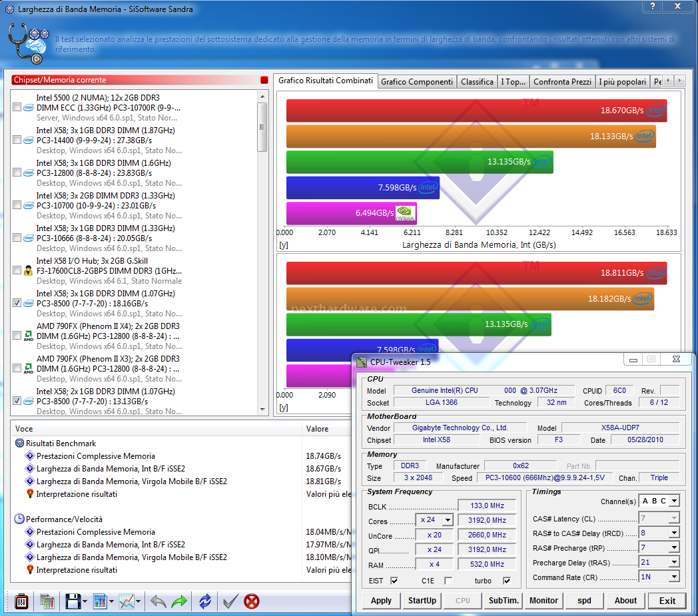
Task: Open the line graph icon dropdown arrow
Action: [139, 602]
